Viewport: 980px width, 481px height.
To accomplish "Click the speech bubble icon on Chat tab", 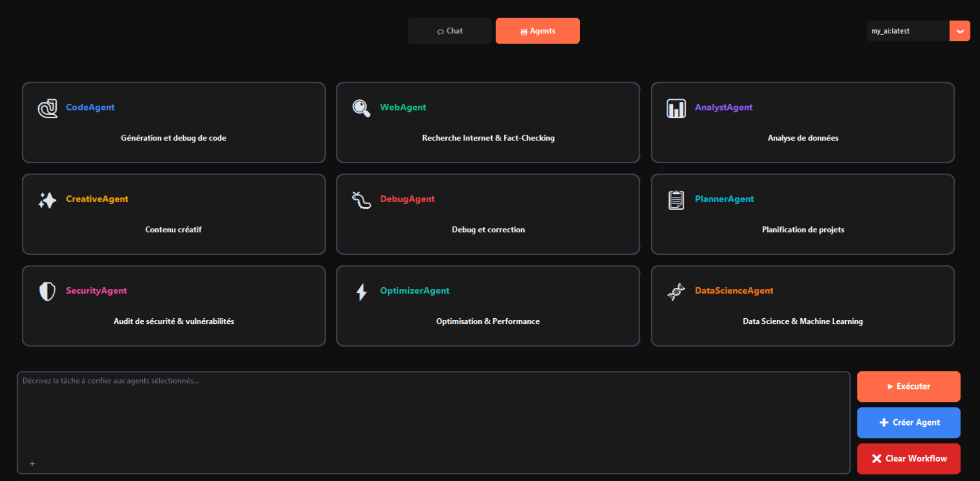I will [x=441, y=32].
